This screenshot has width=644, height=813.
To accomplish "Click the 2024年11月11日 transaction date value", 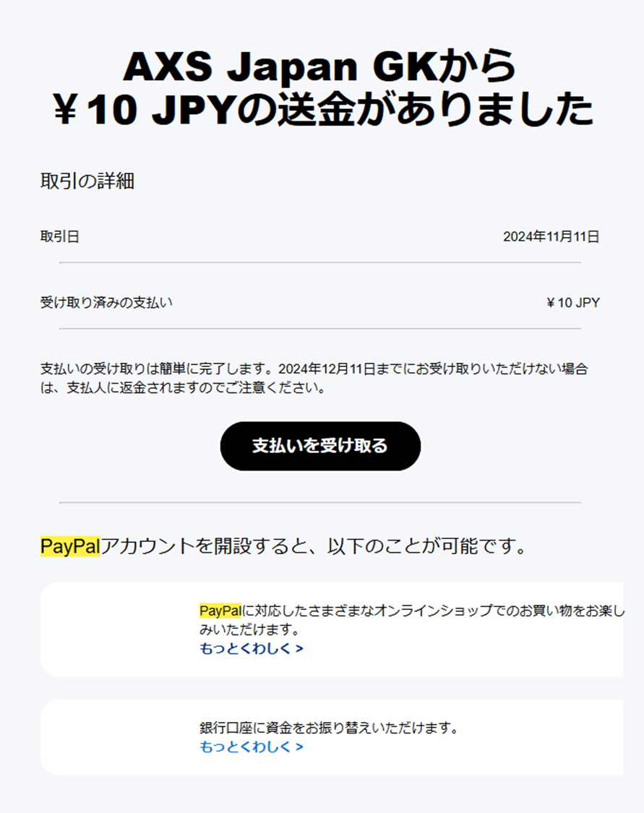I will [x=551, y=237].
